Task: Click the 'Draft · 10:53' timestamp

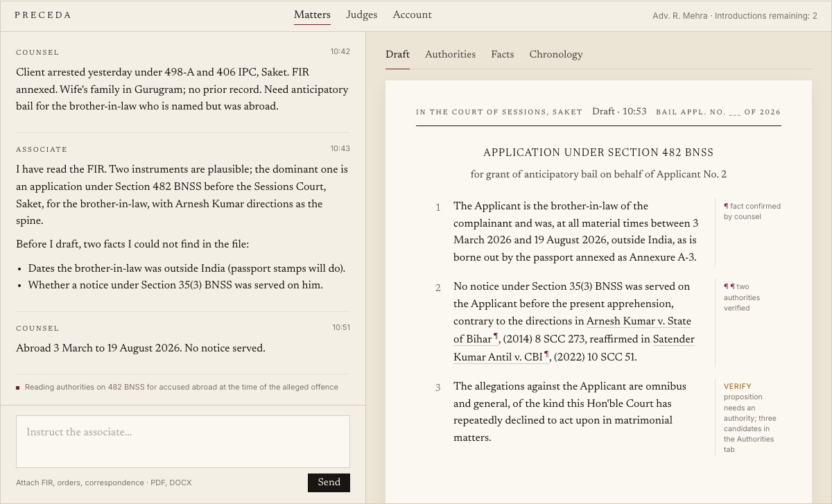Action: 619,112
